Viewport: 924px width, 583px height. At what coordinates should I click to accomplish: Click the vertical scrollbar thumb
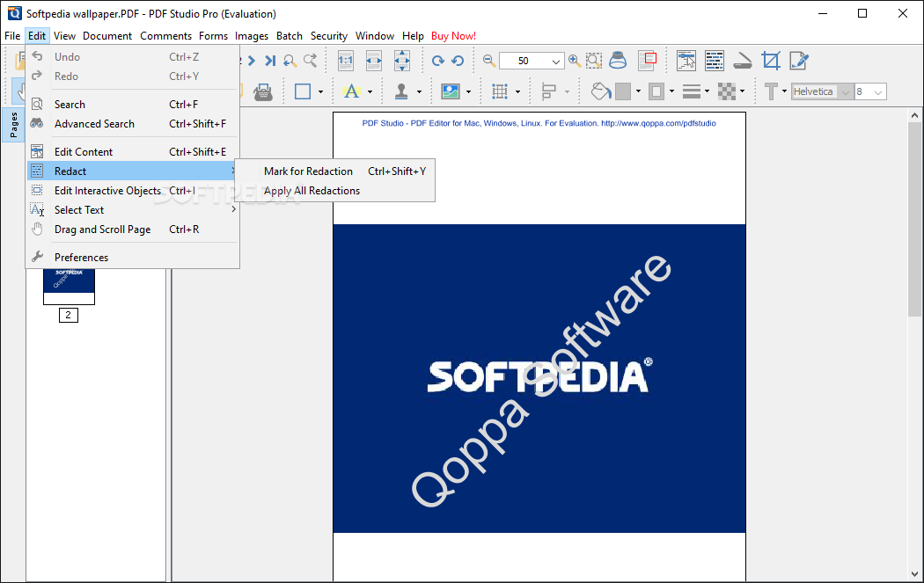pyautogui.click(x=914, y=220)
